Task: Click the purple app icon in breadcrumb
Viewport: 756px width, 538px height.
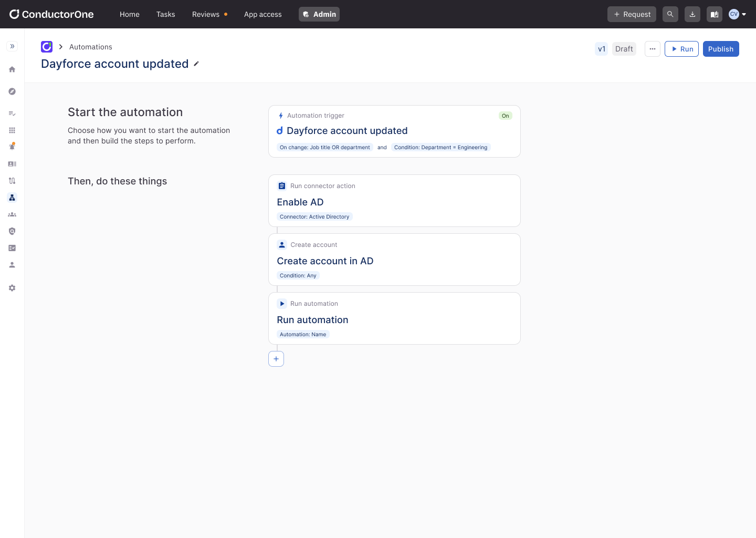Action: [x=47, y=47]
